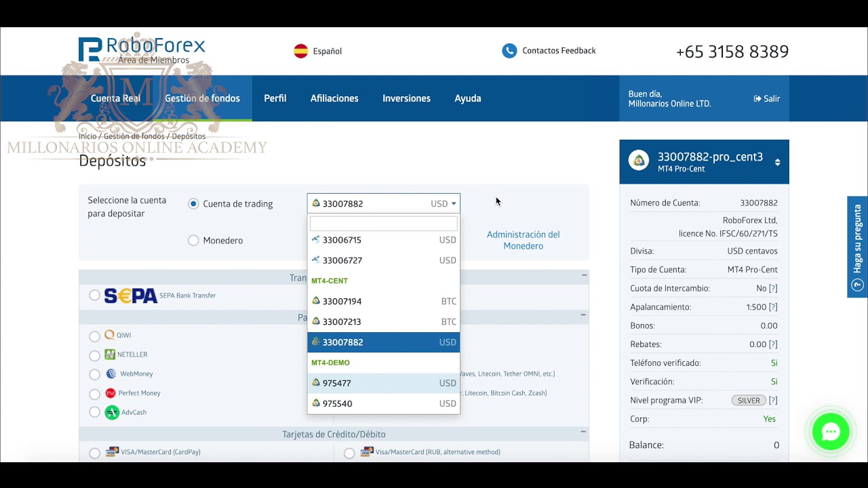Choose account 33007213 BTC from list

tap(383, 321)
